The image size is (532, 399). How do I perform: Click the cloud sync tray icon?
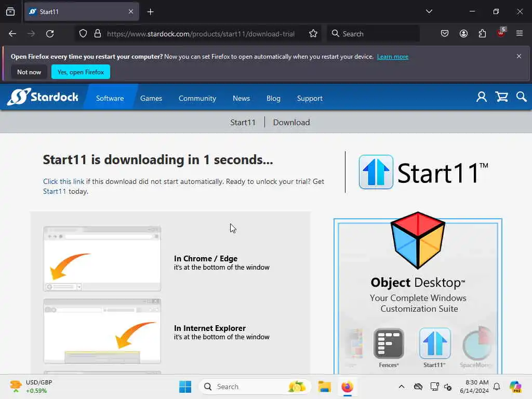point(418,387)
